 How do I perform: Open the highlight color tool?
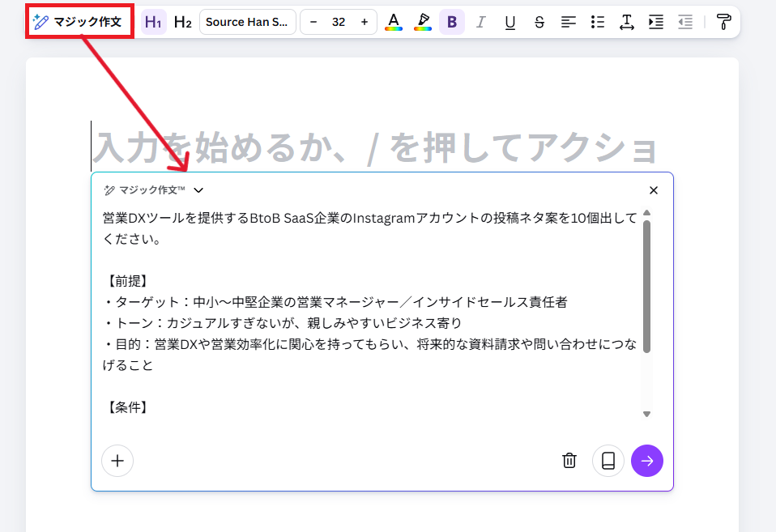(x=422, y=22)
